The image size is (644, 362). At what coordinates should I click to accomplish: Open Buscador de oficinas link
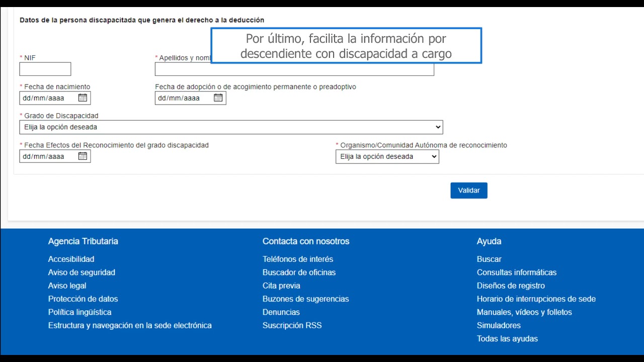coord(299,273)
